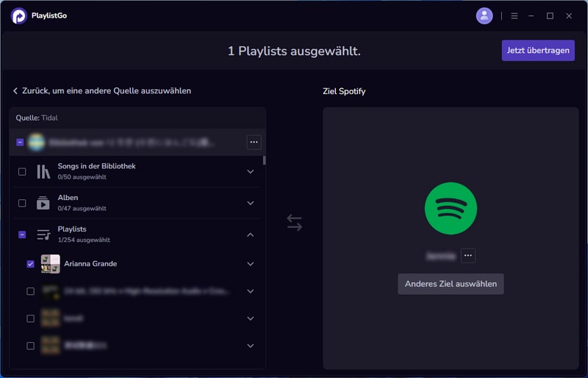Click the Spotify logo
Screen dimensions: 588x378
(451, 208)
